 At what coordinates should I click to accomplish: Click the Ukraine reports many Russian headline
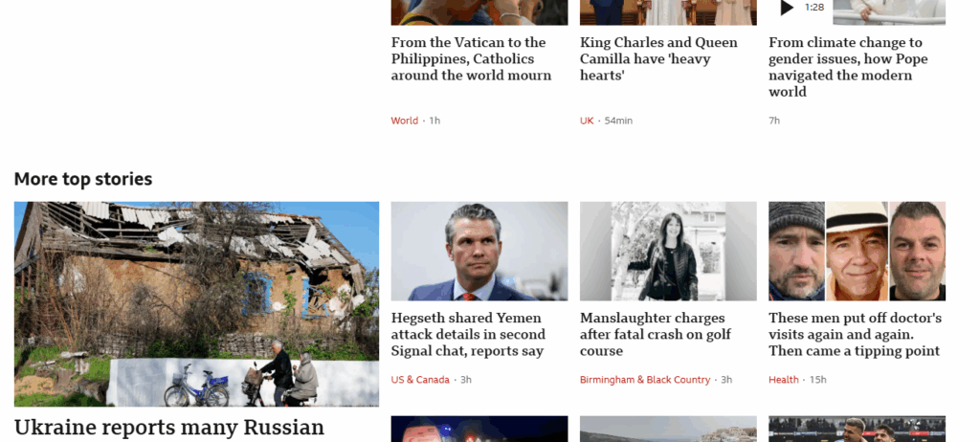pyautogui.click(x=169, y=428)
